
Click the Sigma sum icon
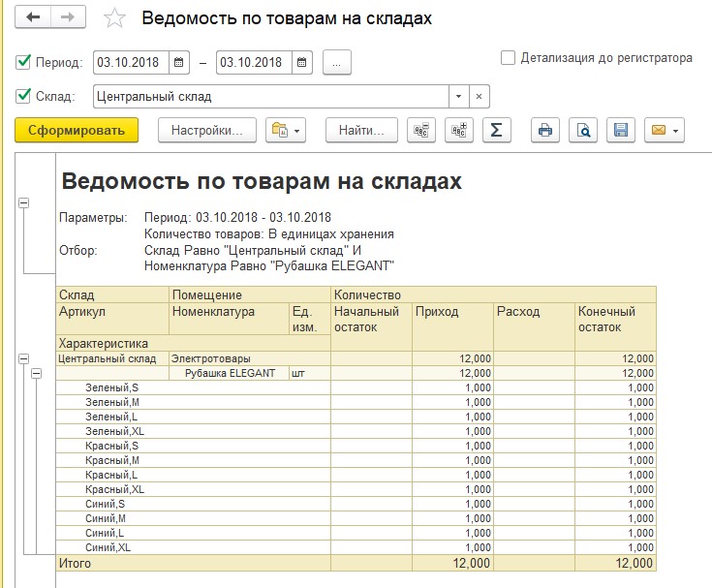pos(497,131)
